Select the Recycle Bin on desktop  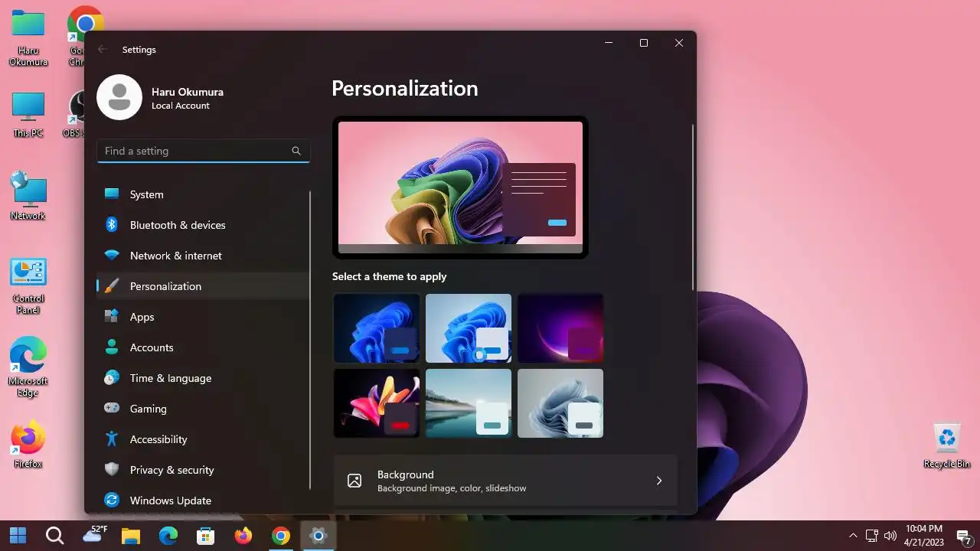tap(947, 447)
